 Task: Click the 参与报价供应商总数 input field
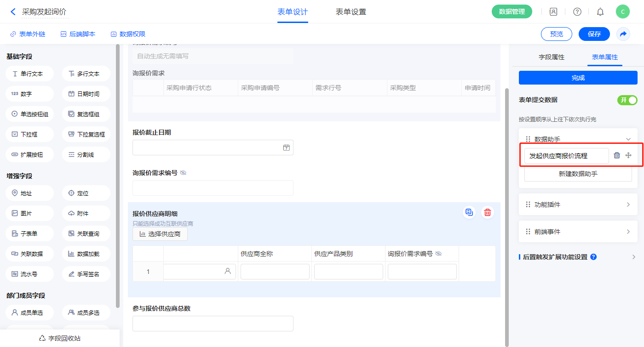pyautogui.click(x=213, y=324)
